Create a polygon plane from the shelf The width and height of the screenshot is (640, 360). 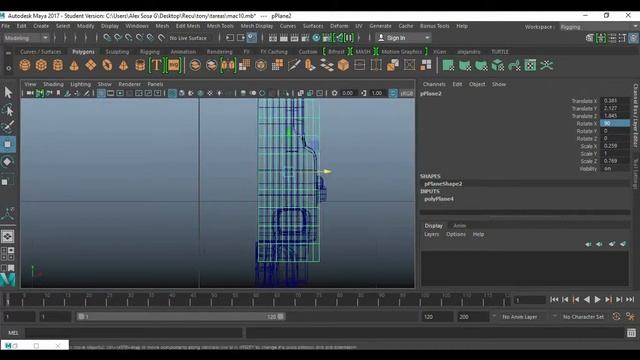[91, 65]
